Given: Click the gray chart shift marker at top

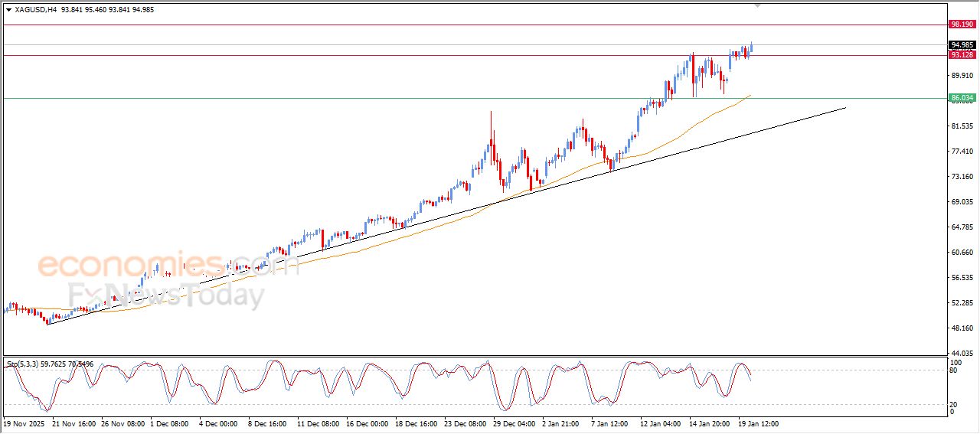Looking at the screenshot, I should point(758,5).
